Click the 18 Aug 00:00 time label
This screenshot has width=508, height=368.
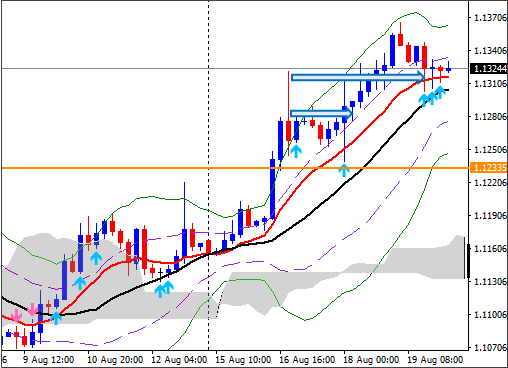tap(371, 360)
